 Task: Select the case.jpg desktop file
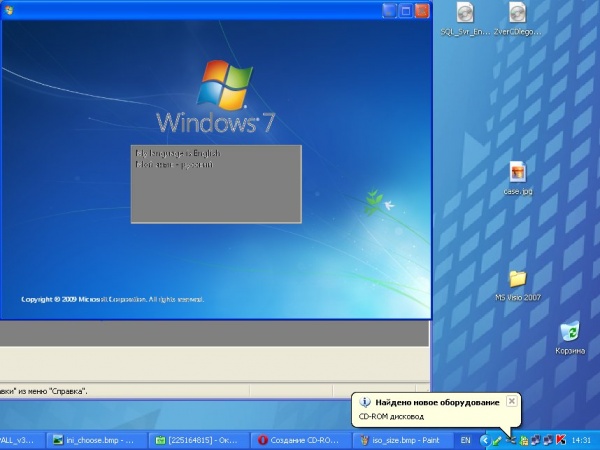pos(517,178)
